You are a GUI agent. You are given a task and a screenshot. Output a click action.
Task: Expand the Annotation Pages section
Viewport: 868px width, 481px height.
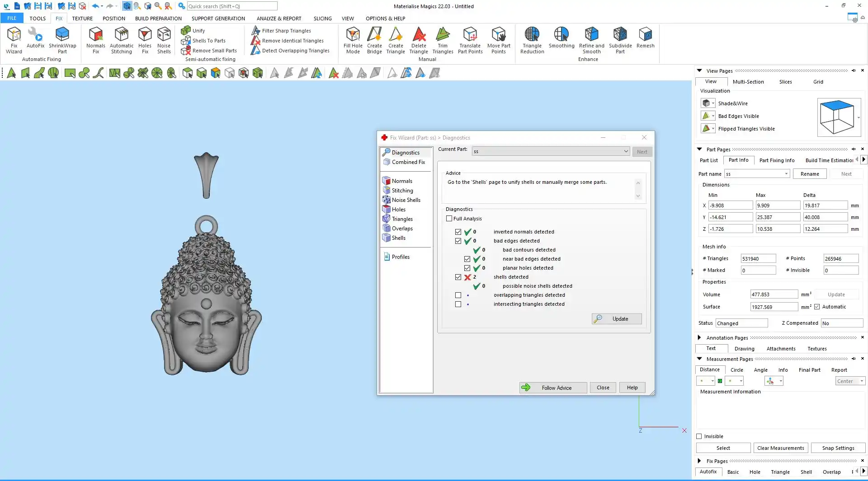[699, 338]
